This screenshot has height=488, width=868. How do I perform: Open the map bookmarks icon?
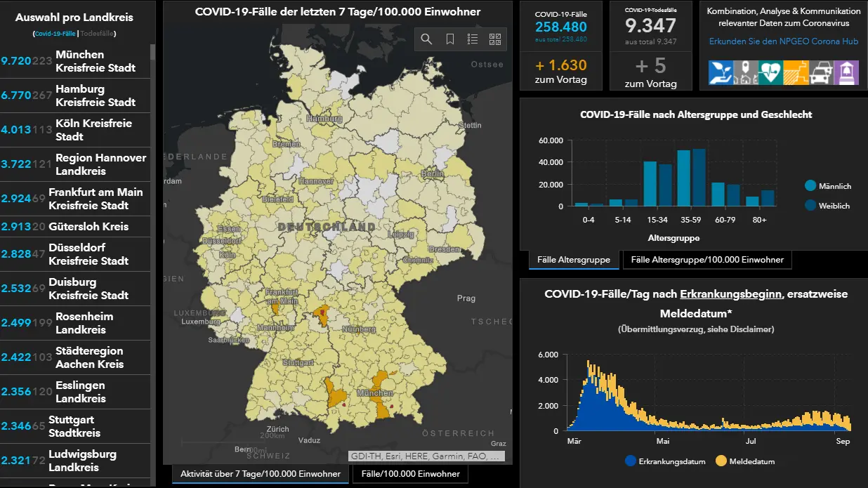click(x=450, y=39)
